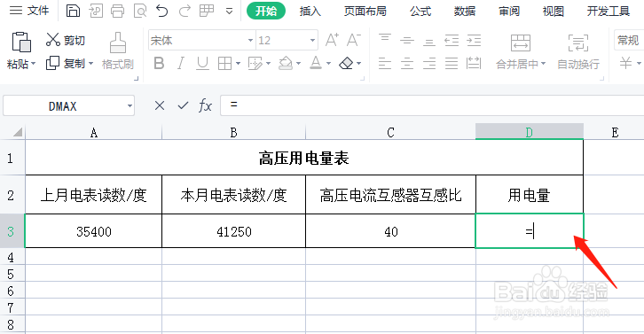
Task: Click the bottom align icon
Action: [x=429, y=42]
